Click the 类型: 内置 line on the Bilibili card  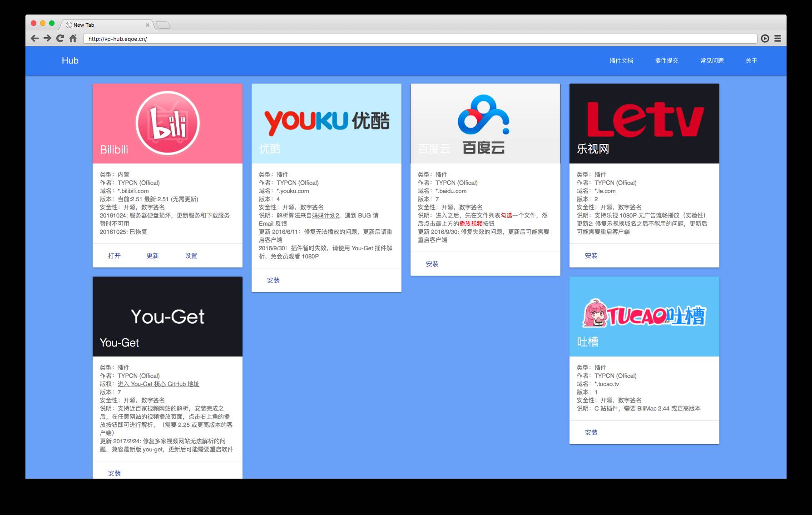(114, 175)
